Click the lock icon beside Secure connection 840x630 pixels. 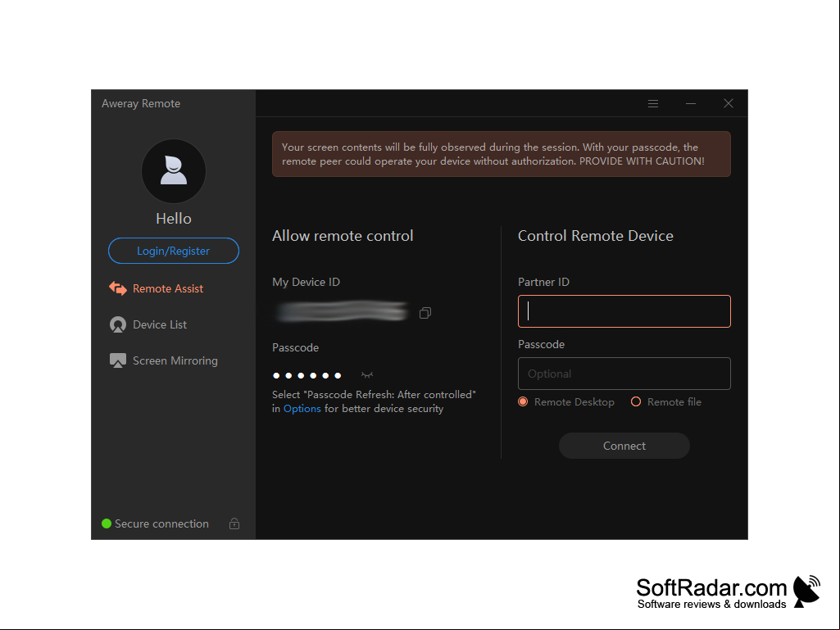pos(234,523)
